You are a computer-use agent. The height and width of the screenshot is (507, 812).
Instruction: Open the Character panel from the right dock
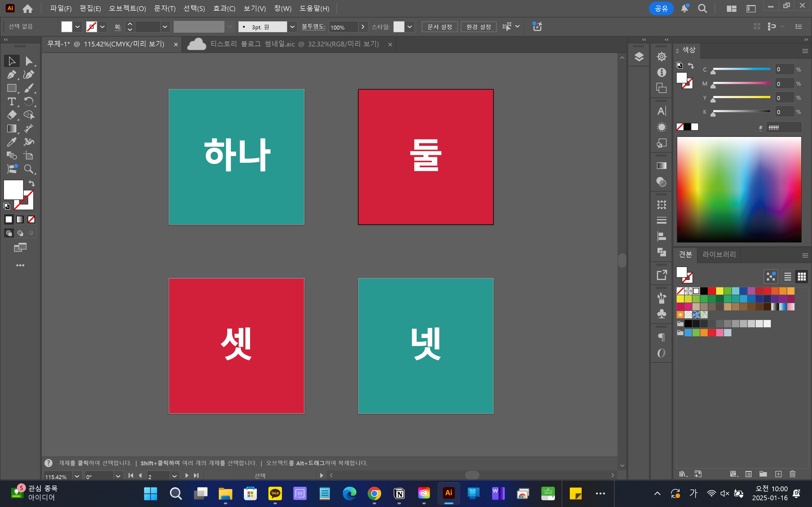point(661,111)
